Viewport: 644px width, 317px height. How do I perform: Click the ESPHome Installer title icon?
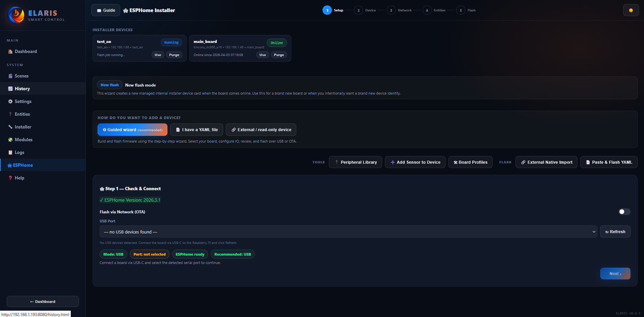click(126, 10)
